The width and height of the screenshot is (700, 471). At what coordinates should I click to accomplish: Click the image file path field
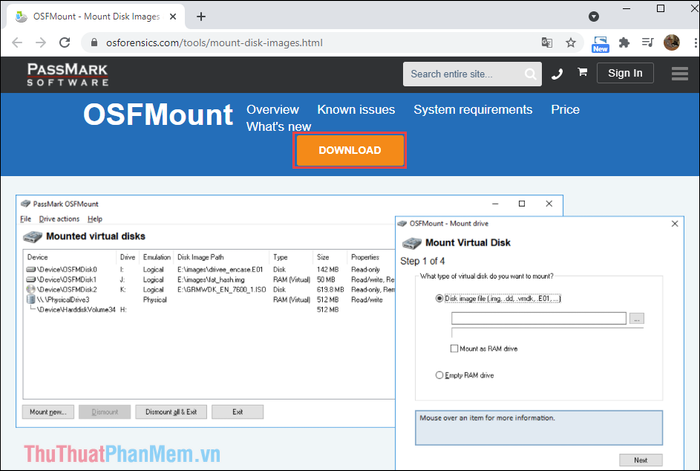pos(539,318)
